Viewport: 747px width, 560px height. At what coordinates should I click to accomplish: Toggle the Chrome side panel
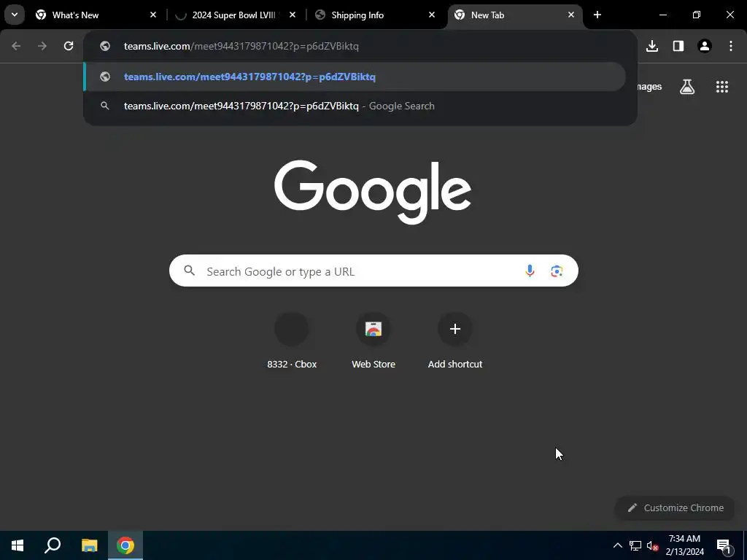coord(678,46)
